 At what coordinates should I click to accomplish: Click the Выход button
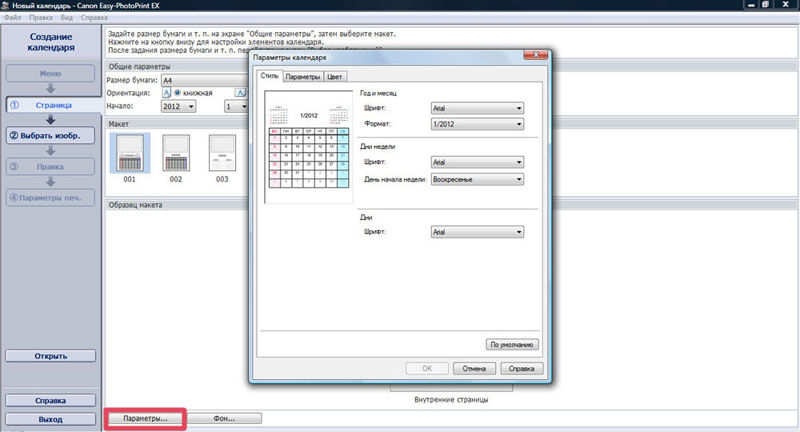tap(51, 419)
